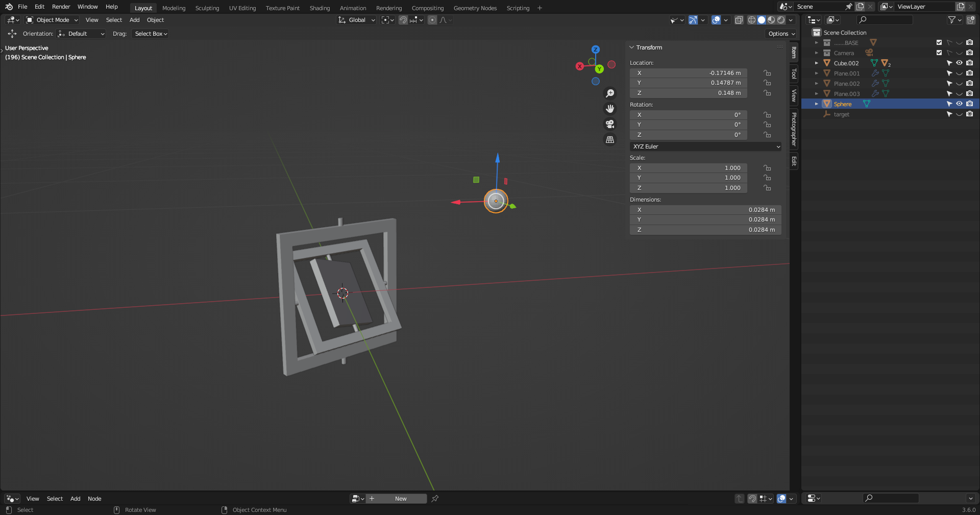Open Drag Select Box dropdown
Image resolution: width=980 pixels, height=515 pixels.
[151, 34]
